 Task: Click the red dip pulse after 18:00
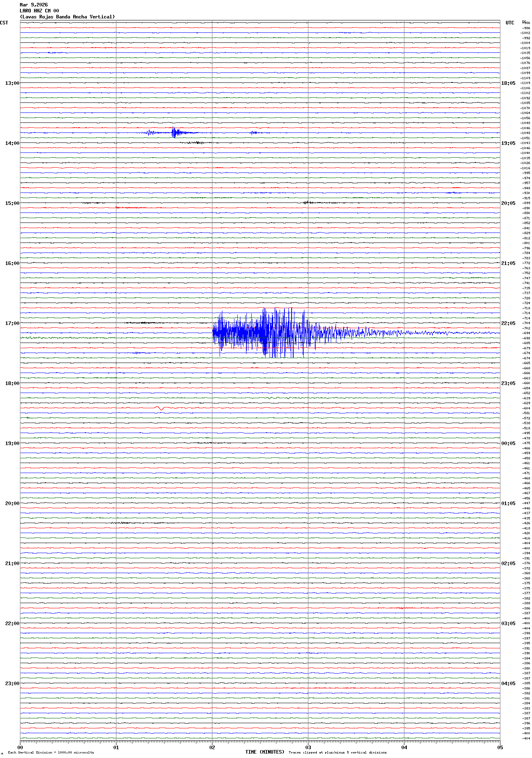pos(160,408)
